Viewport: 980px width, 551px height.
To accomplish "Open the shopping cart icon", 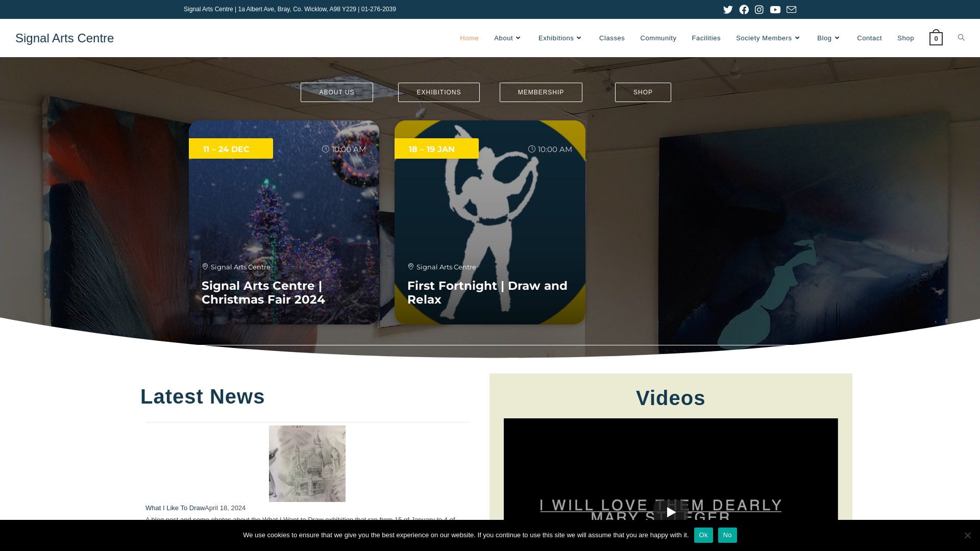I will pyautogui.click(x=936, y=38).
